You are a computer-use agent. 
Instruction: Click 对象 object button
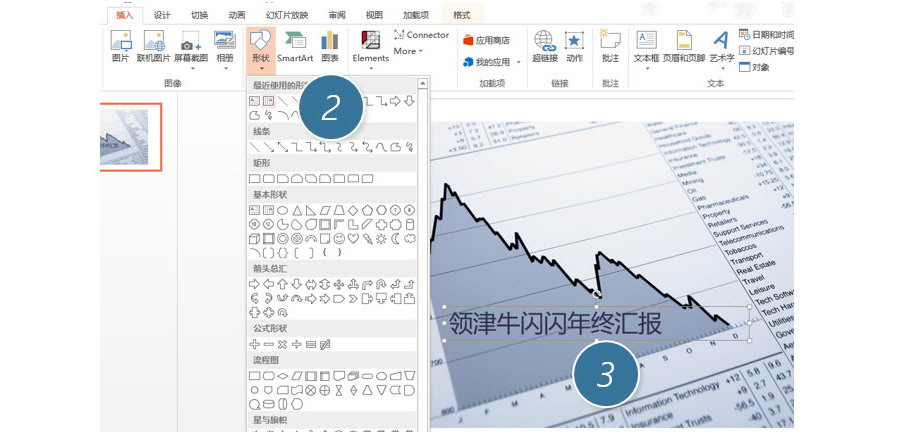click(x=754, y=67)
